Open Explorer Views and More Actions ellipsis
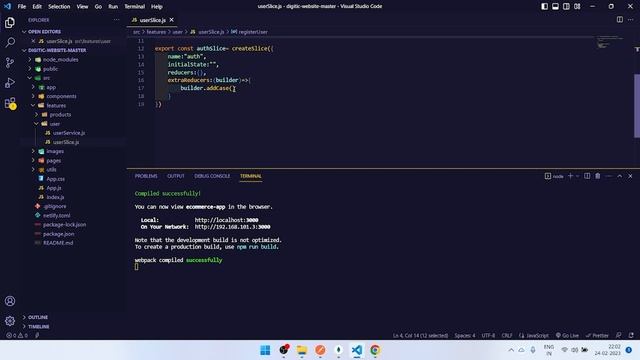The height and width of the screenshot is (360, 640). tap(116, 20)
